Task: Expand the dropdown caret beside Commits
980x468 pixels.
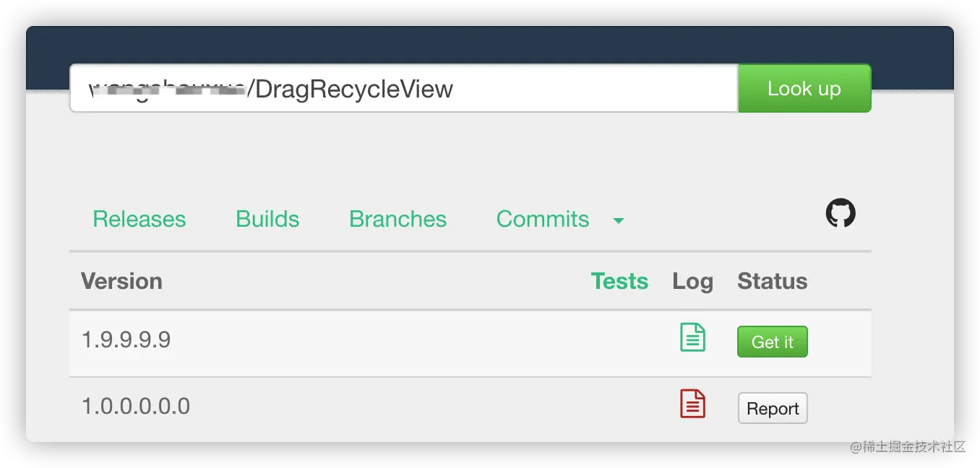Action: 619,220
